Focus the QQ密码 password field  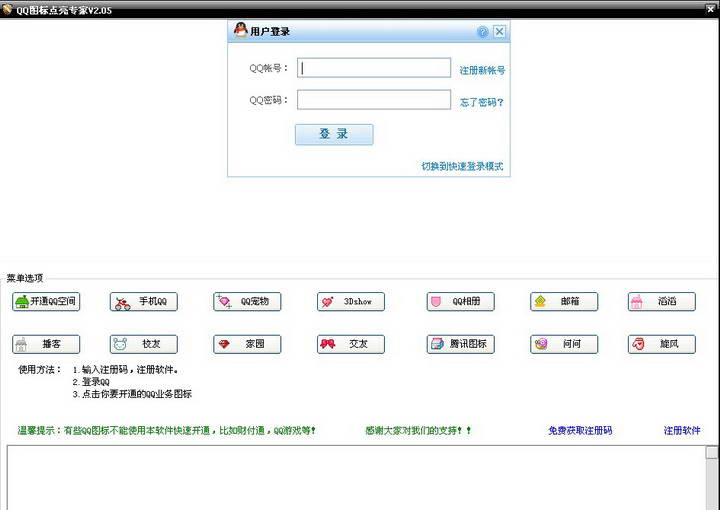point(374,100)
